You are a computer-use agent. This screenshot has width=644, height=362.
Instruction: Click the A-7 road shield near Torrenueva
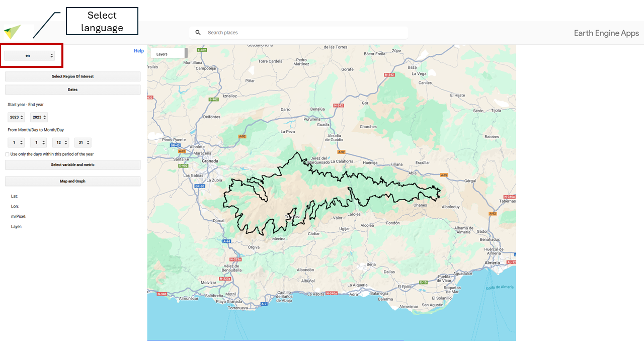pos(264,304)
